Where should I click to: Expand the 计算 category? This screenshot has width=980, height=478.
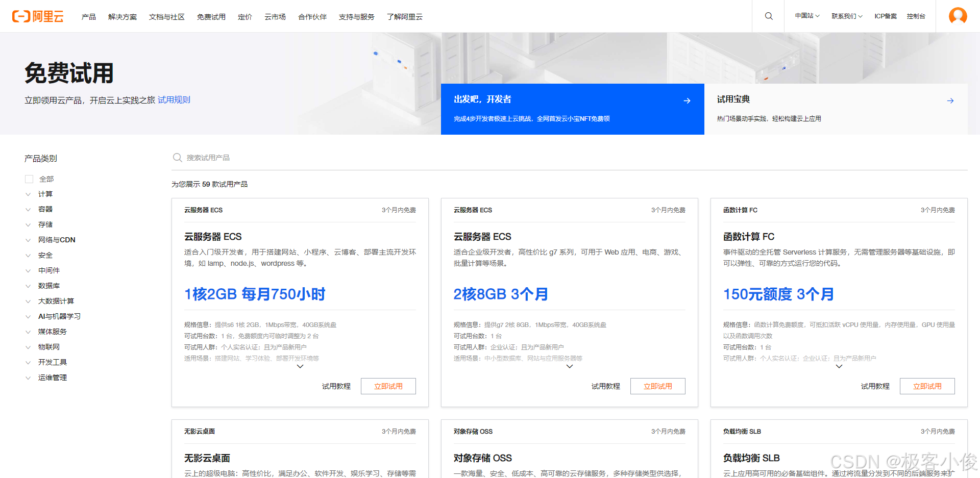click(x=28, y=194)
